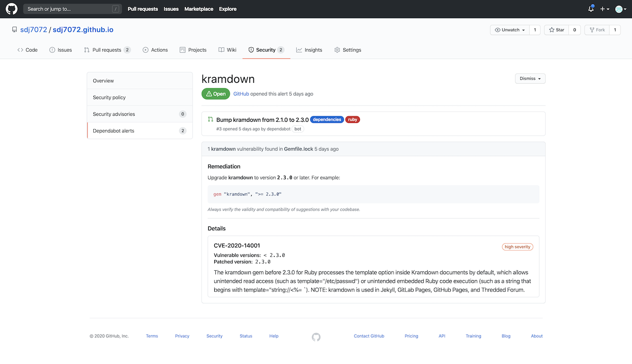Click the dependencies label
The width and height of the screenshot is (632, 364).
pyautogui.click(x=327, y=120)
